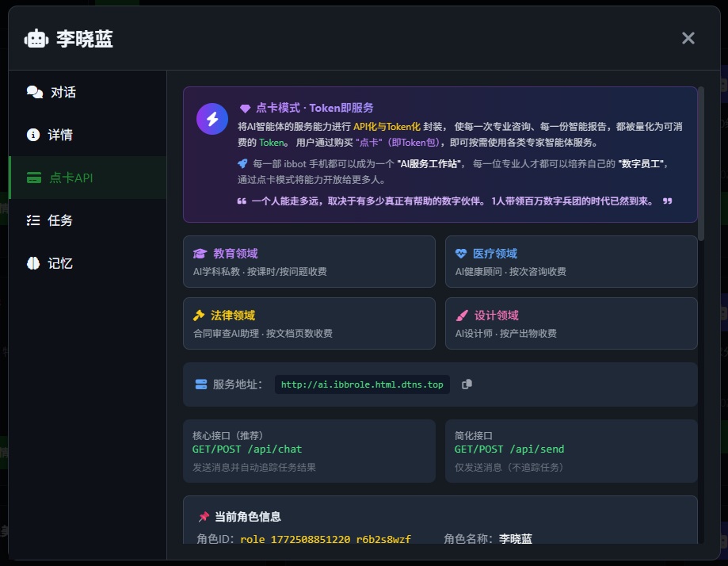Select the 简化接口 /api/send card
This screenshot has width=728, height=566.
[571, 451]
